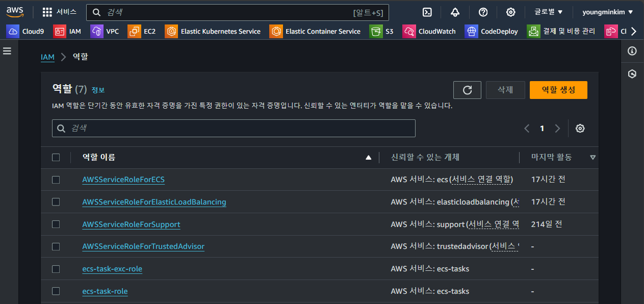Image resolution: width=644 pixels, height=304 pixels.
Task: Open 결제 및 비용 관리 shortcut
Action: 561,31
